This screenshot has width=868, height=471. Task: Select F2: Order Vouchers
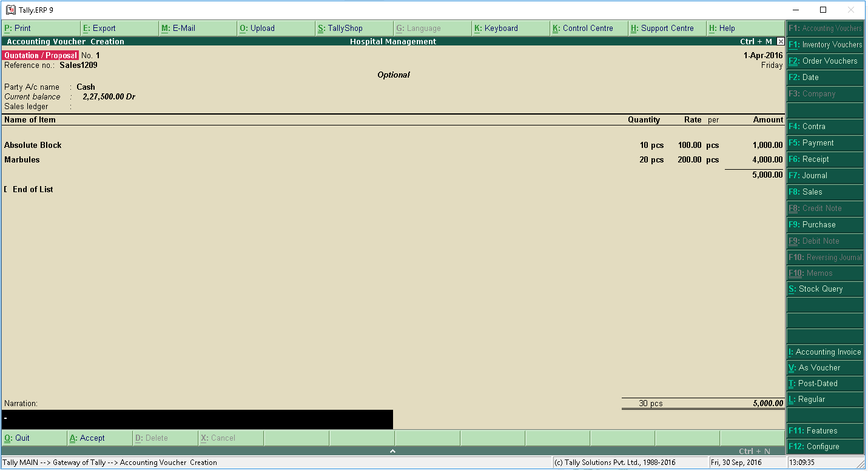click(825, 61)
